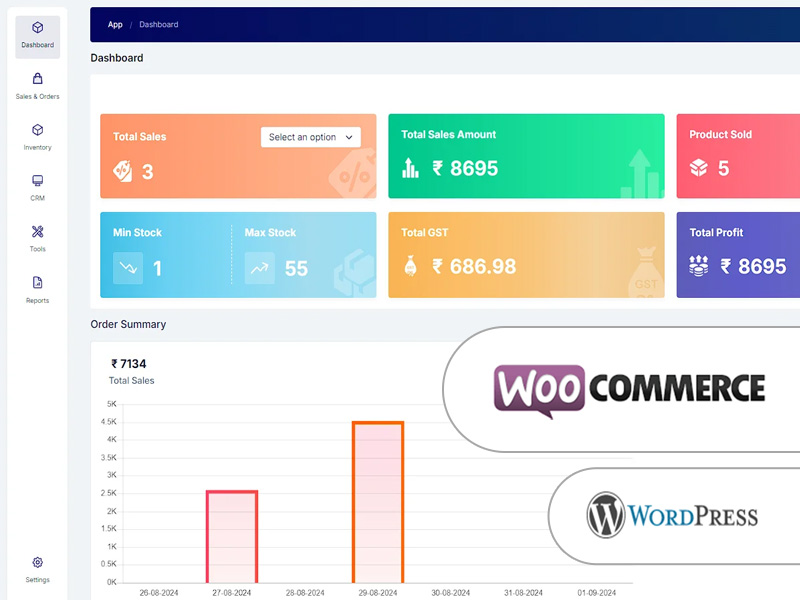
Task: Click the downward trend icon beside Min Stock
Action: 127,267
